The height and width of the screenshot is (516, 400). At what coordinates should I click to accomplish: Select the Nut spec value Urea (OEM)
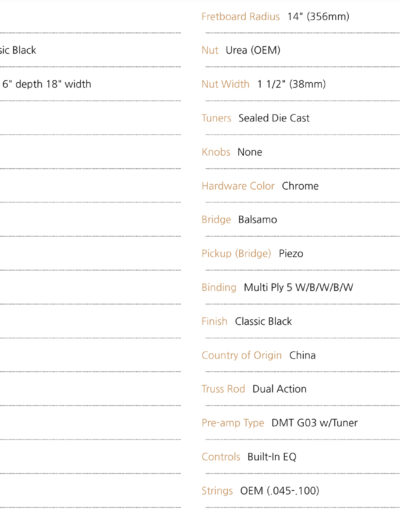tap(253, 50)
